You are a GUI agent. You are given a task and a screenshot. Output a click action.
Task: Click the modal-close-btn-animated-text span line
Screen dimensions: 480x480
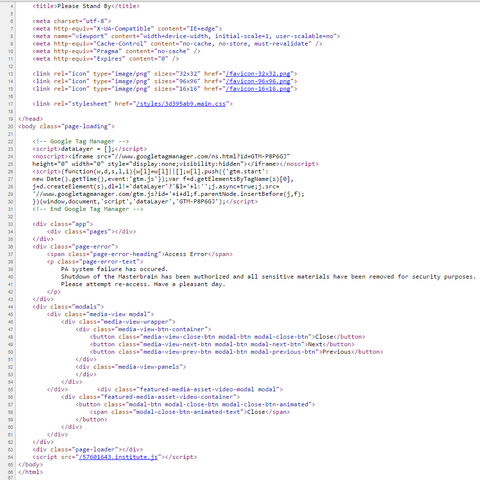click(190, 412)
